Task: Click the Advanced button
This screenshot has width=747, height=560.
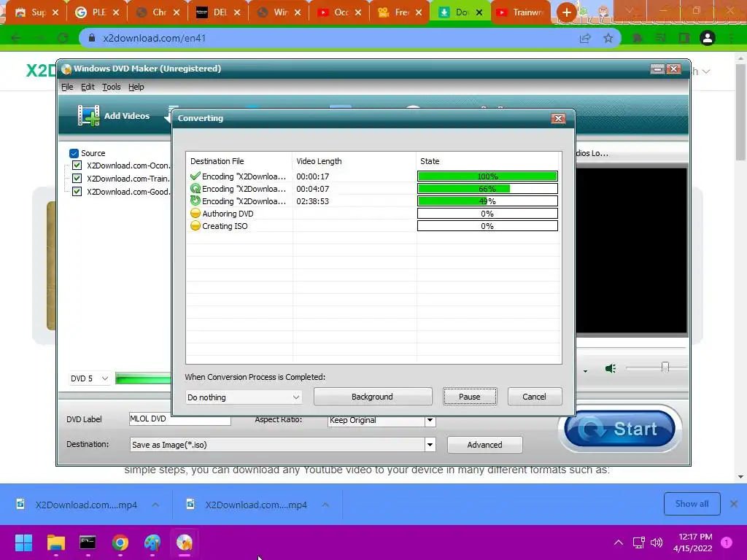Action: [x=485, y=445]
